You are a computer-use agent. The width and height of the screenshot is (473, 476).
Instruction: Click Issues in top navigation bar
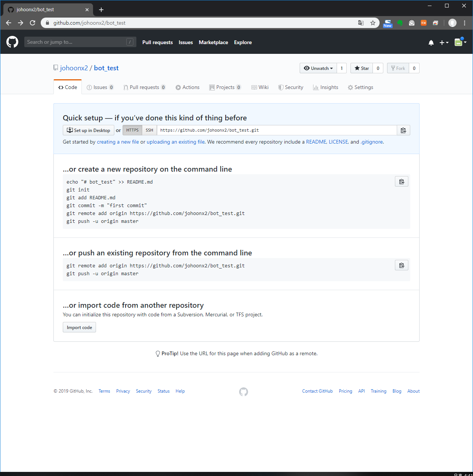(186, 42)
